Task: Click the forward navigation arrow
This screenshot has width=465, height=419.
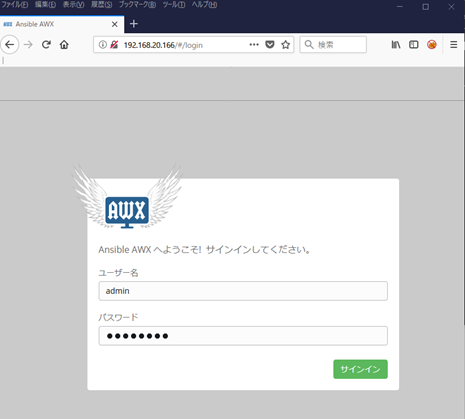Action: click(28, 44)
